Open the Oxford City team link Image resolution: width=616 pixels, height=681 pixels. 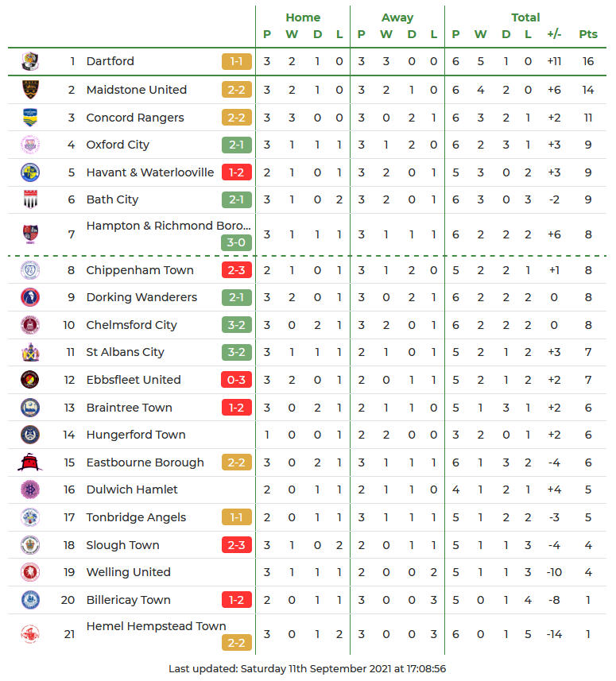[118, 145]
